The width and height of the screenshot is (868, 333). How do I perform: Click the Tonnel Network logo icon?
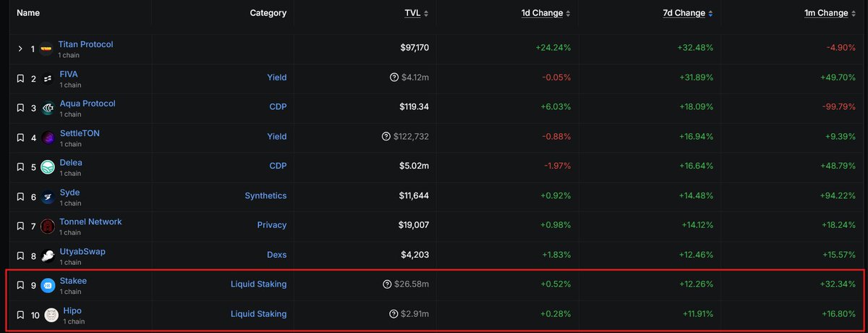pos(48,227)
